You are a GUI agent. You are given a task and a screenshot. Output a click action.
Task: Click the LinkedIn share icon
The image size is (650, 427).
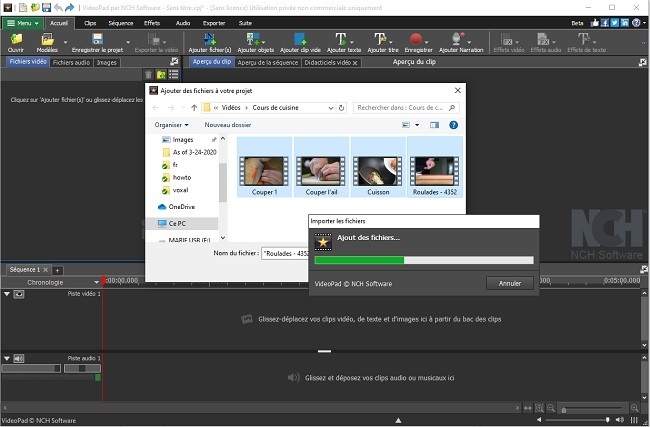pyautogui.click(x=624, y=23)
